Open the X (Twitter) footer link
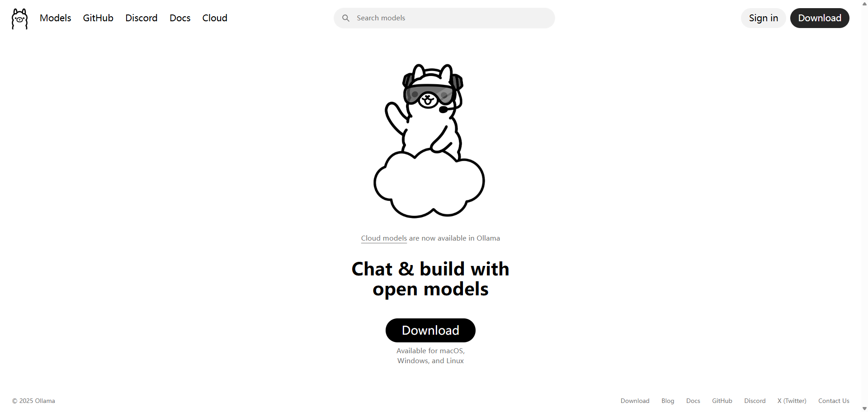The width and height of the screenshot is (868, 412). tap(792, 401)
